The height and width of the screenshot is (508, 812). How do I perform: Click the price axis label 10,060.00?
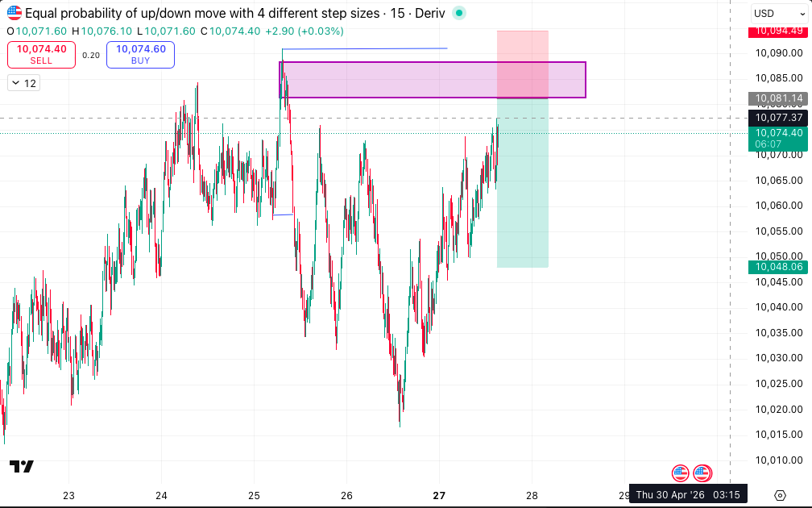click(x=779, y=206)
